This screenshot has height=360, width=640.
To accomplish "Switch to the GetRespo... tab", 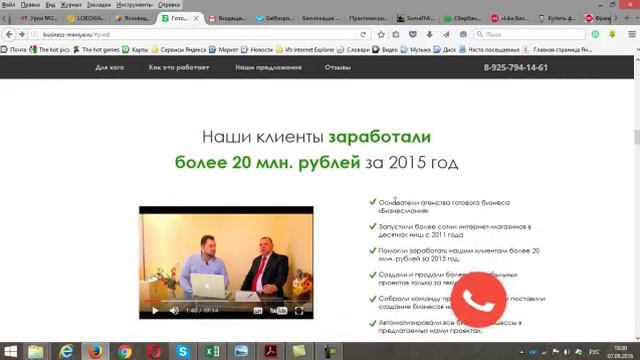I will click(274, 18).
